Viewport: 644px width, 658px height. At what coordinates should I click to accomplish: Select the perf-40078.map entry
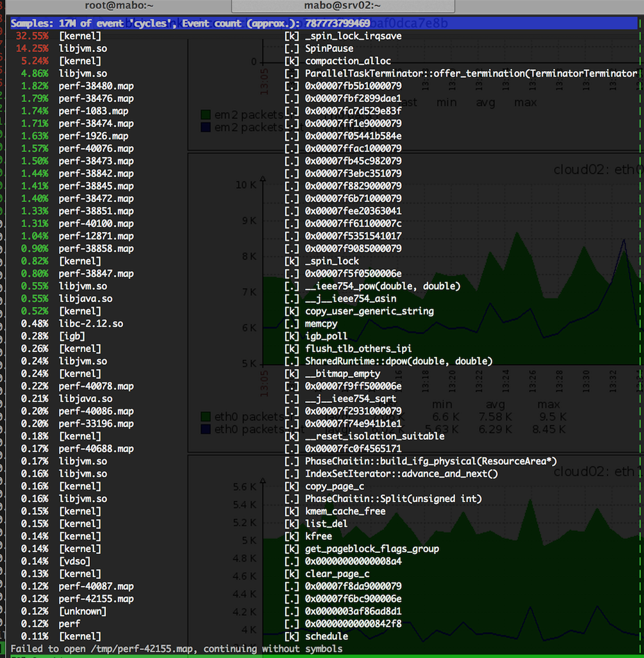click(x=96, y=386)
